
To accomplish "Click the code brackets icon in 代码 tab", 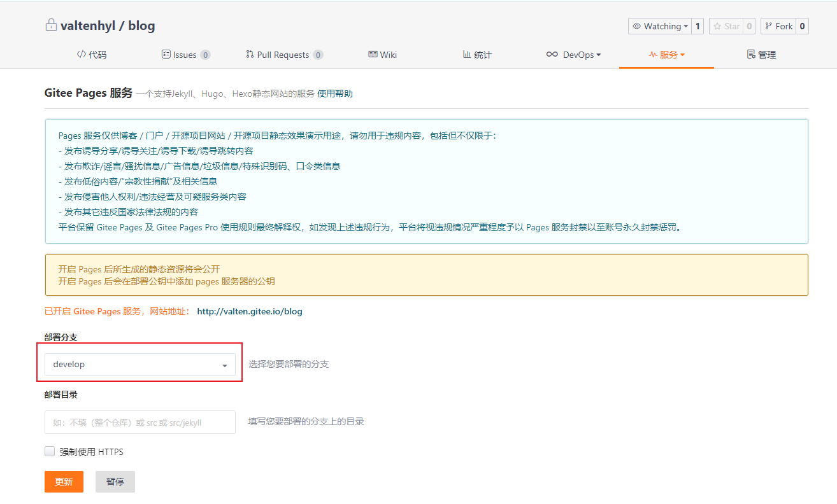I will tap(81, 55).
